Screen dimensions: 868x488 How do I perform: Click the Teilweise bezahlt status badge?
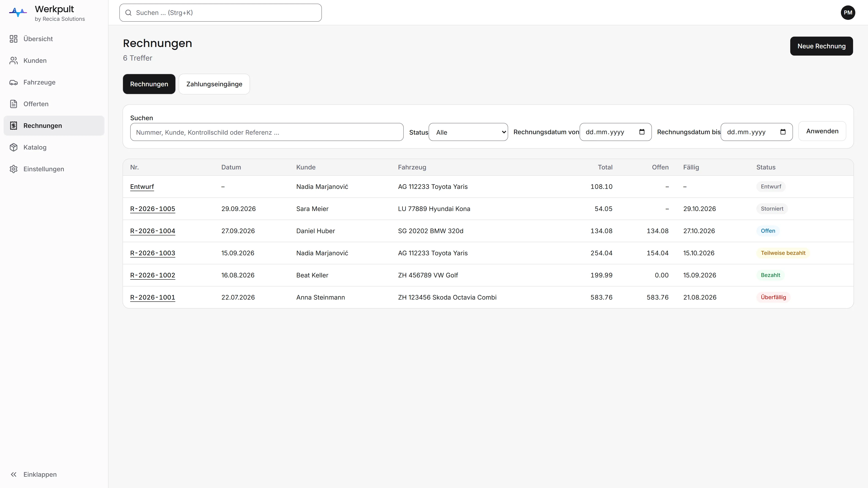(x=783, y=253)
